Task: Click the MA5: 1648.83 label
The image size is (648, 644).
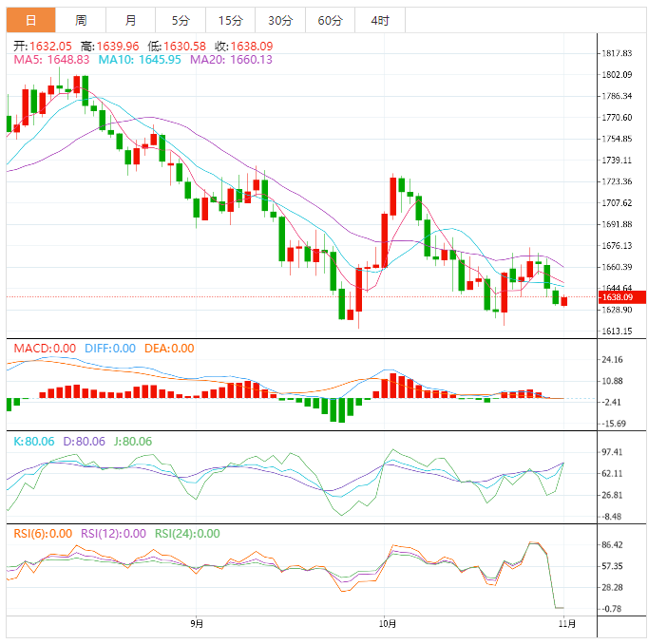Action: tap(51, 60)
